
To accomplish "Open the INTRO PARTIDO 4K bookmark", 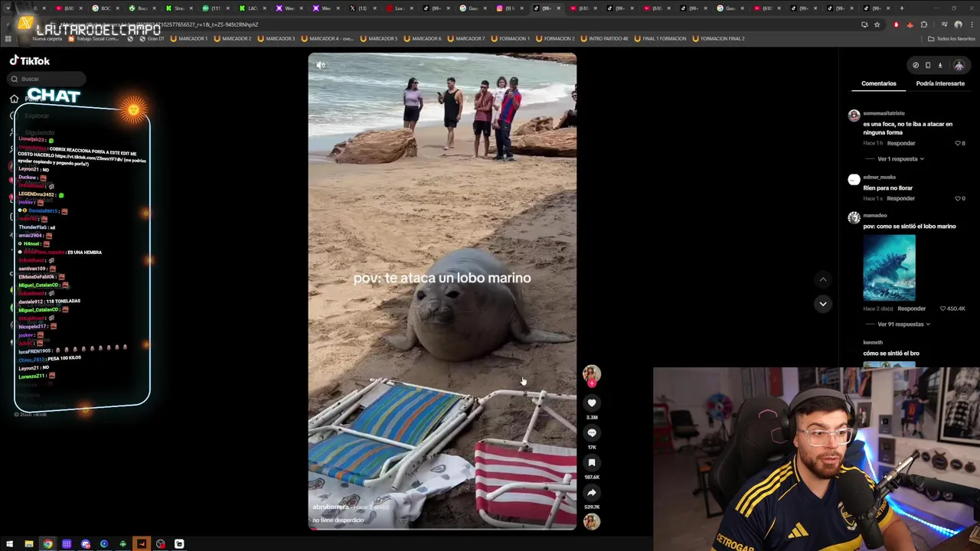I will (x=606, y=38).
